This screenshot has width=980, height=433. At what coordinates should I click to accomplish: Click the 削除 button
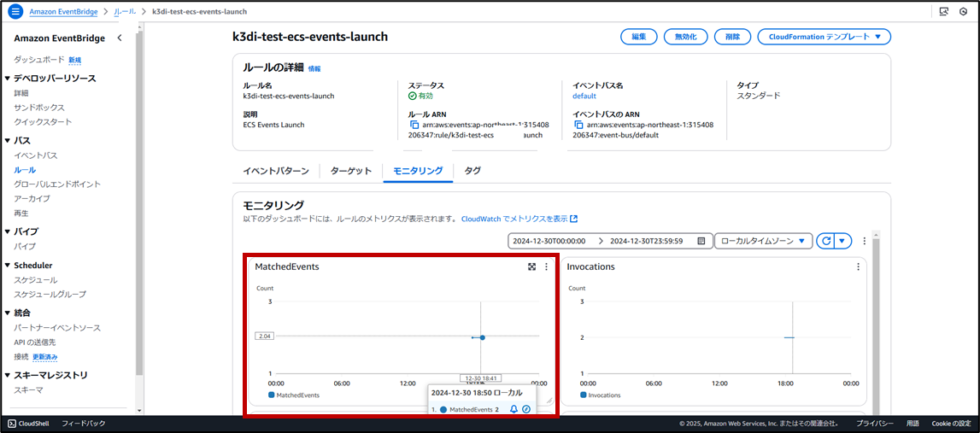click(x=732, y=37)
